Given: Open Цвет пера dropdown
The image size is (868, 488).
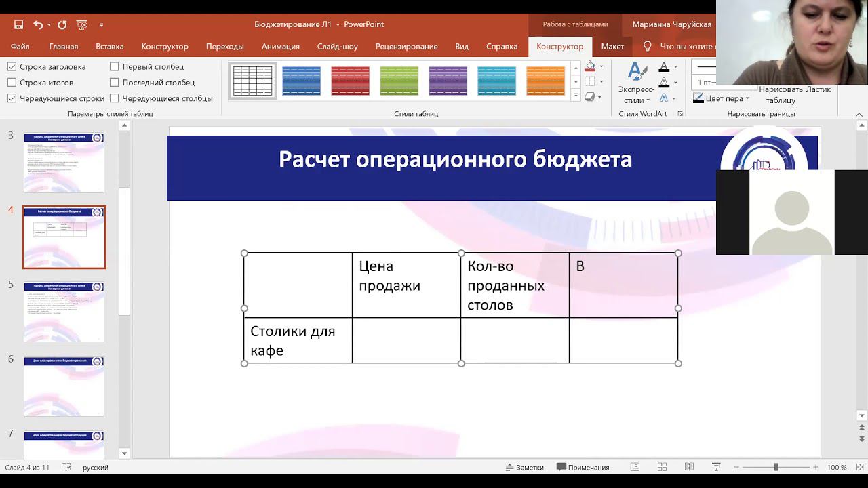Looking at the screenshot, I should [x=747, y=99].
